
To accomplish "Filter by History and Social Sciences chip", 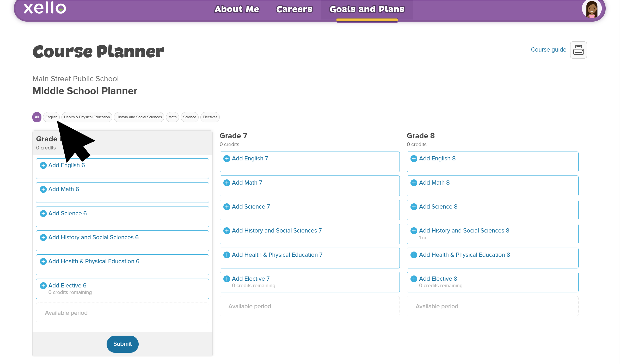I will pyautogui.click(x=139, y=117).
